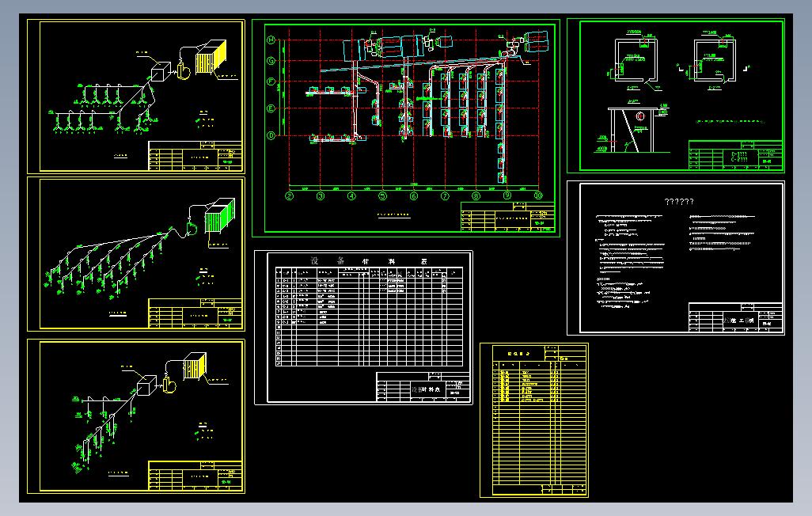Click the 设备材料表 table heading

[370, 260]
